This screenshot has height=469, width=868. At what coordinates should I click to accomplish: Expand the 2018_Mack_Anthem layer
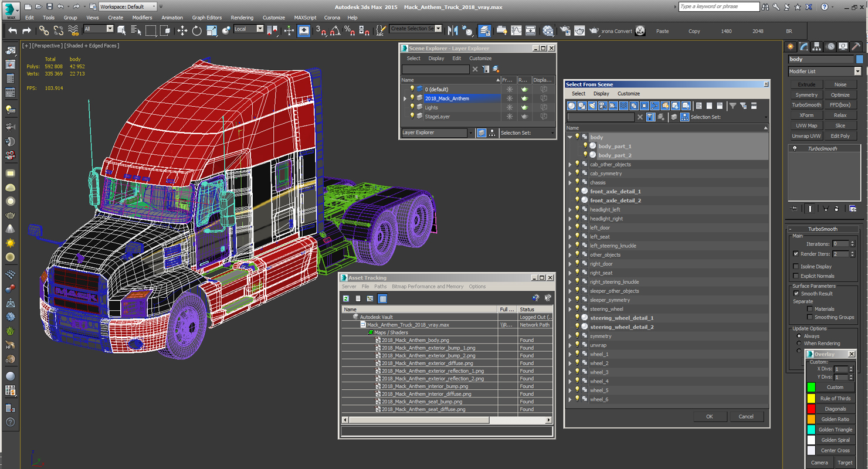[x=405, y=98]
